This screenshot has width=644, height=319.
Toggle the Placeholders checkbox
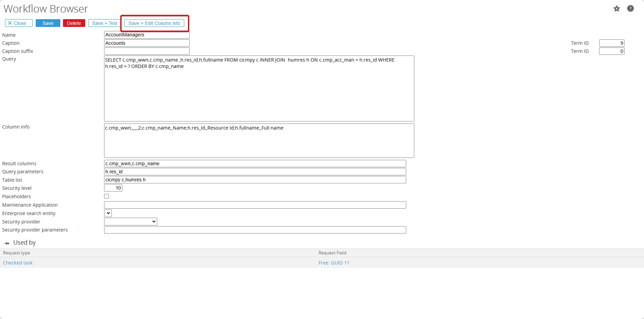click(106, 196)
